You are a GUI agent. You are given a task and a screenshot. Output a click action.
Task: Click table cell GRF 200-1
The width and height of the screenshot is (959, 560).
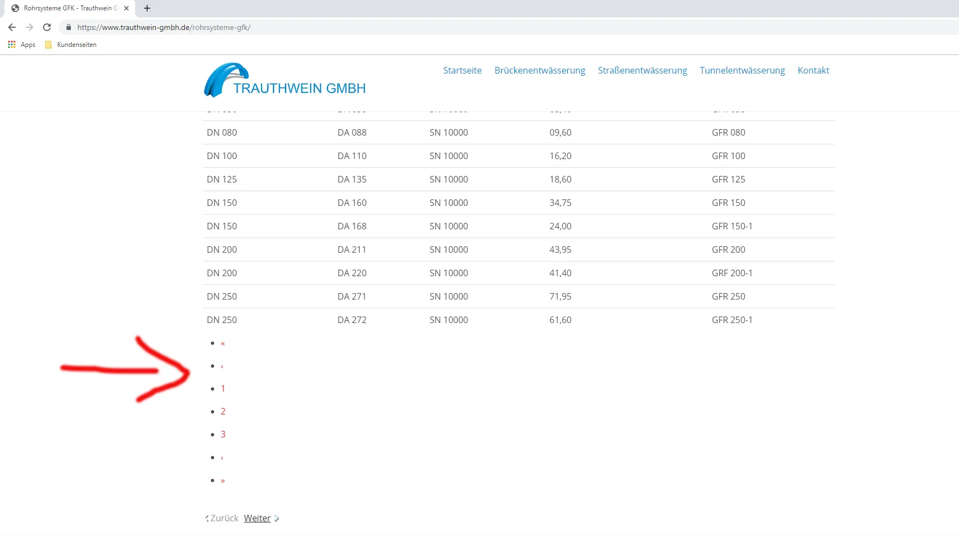coord(732,273)
